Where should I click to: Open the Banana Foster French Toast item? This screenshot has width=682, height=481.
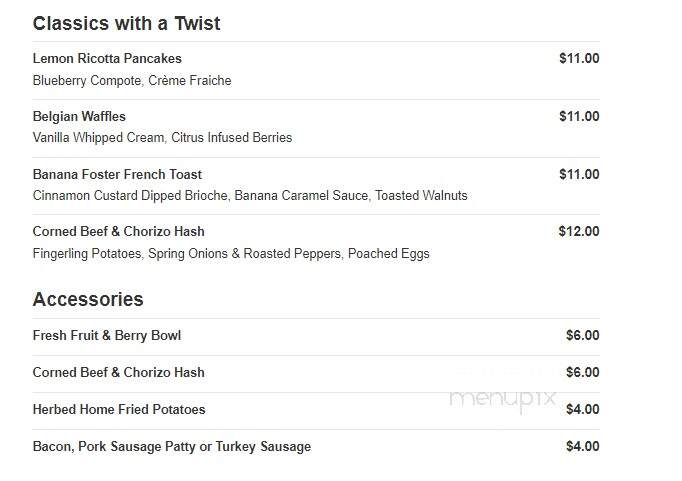(x=117, y=174)
